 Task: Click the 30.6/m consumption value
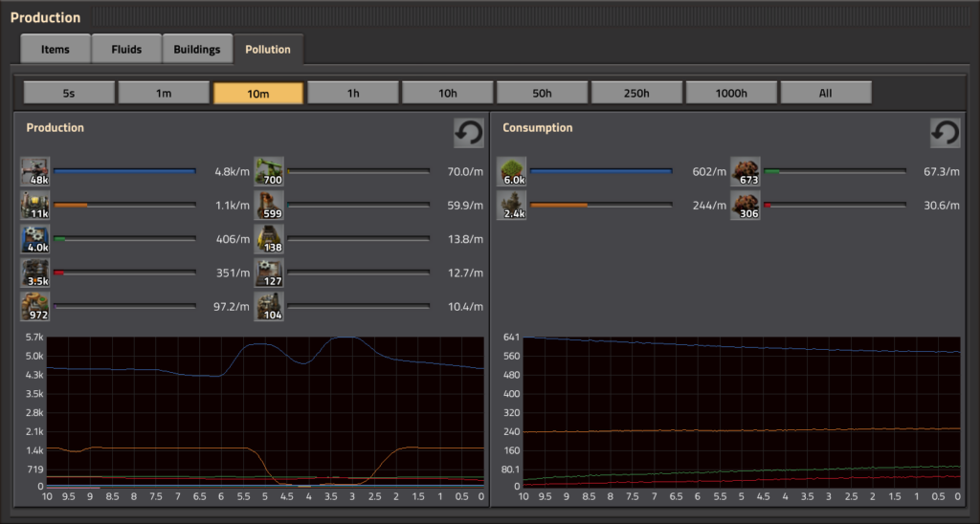click(942, 206)
